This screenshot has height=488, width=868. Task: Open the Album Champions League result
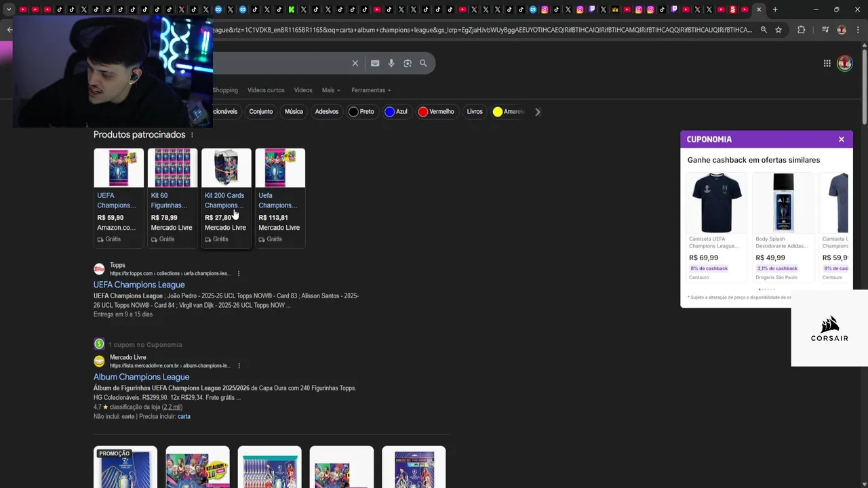click(141, 377)
